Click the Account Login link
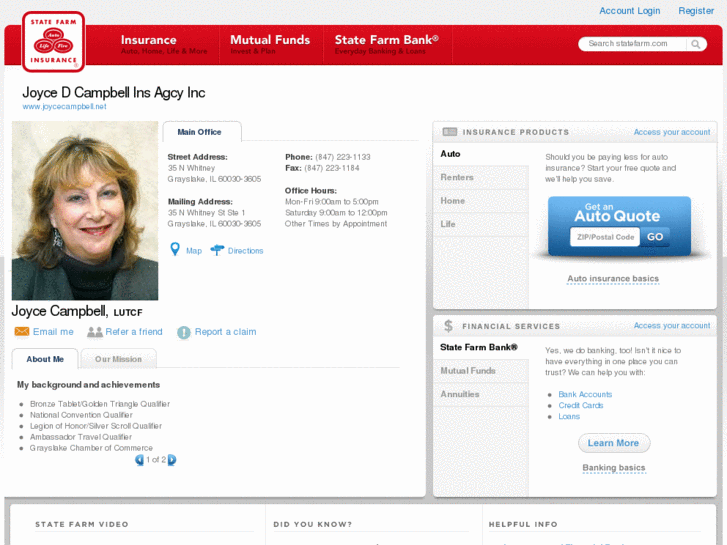The width and height of the screenshot is (727, 545). pos(630,11)
